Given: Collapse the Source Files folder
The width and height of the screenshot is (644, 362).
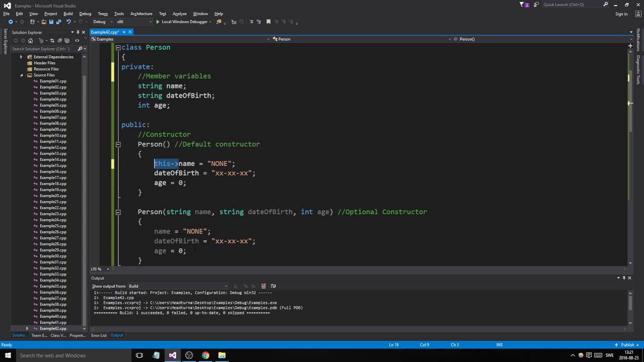Looking at the screenshot, I should pyautogui.click(x=22, y=75).
